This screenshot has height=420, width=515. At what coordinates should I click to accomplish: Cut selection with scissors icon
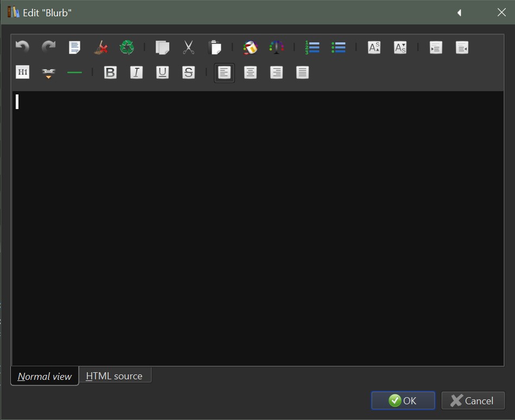point(188,47)
